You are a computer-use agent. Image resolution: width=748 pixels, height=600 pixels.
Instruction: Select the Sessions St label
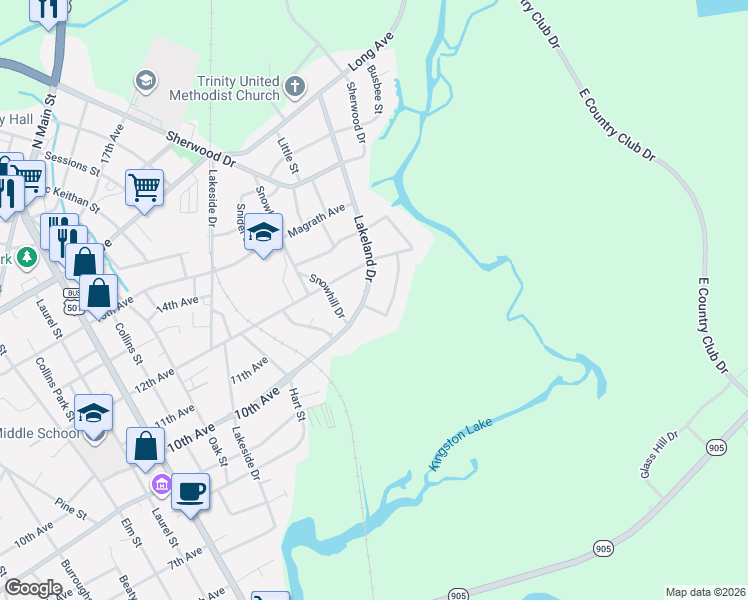point(73,164)
